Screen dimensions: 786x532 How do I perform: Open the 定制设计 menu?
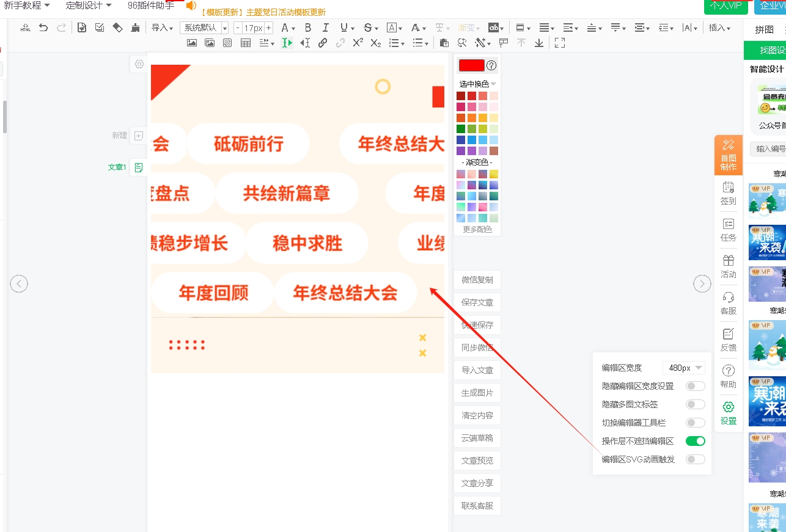point(89,5)
